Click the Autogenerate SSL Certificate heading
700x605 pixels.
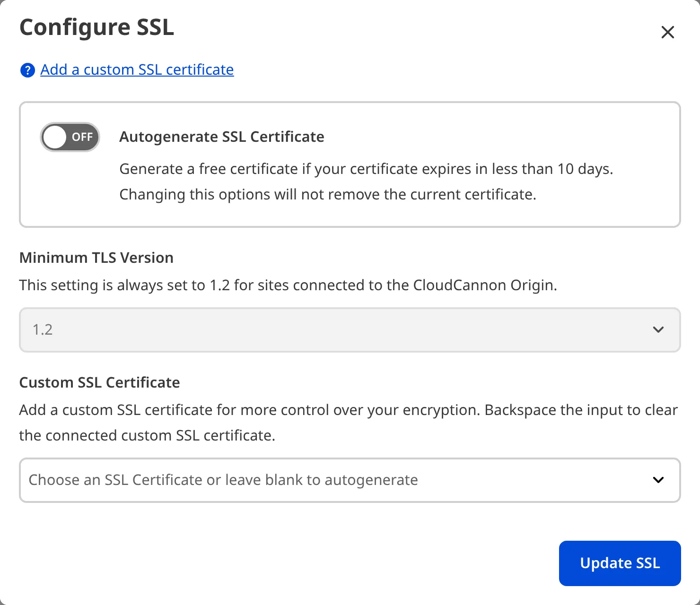point(222,137)
